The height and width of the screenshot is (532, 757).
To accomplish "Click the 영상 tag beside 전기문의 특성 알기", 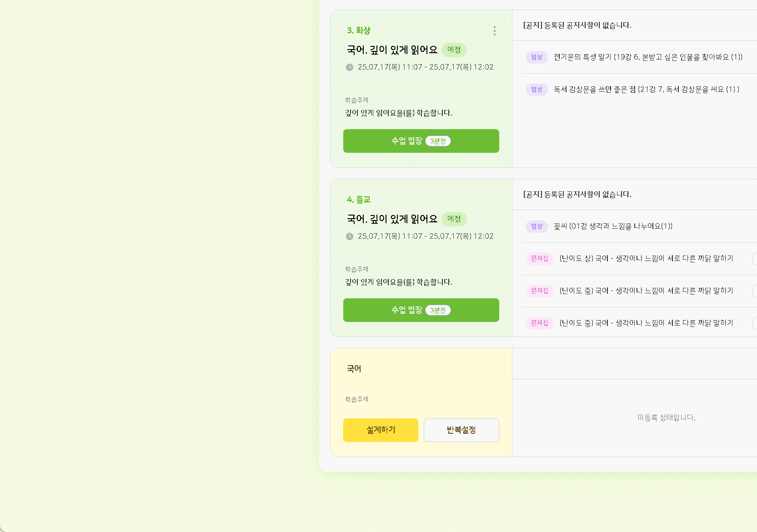I will point(536,57).
